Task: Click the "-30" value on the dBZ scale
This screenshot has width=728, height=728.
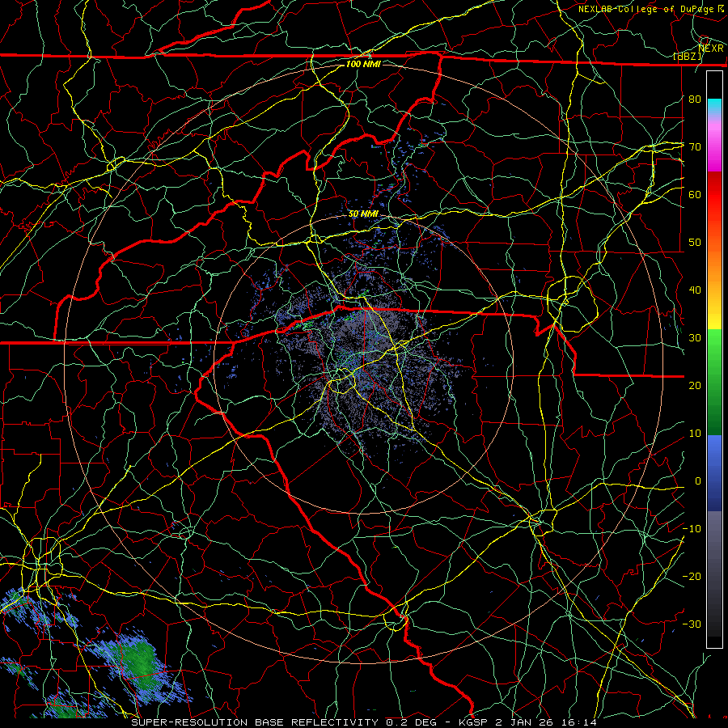Action: point(692,624)
